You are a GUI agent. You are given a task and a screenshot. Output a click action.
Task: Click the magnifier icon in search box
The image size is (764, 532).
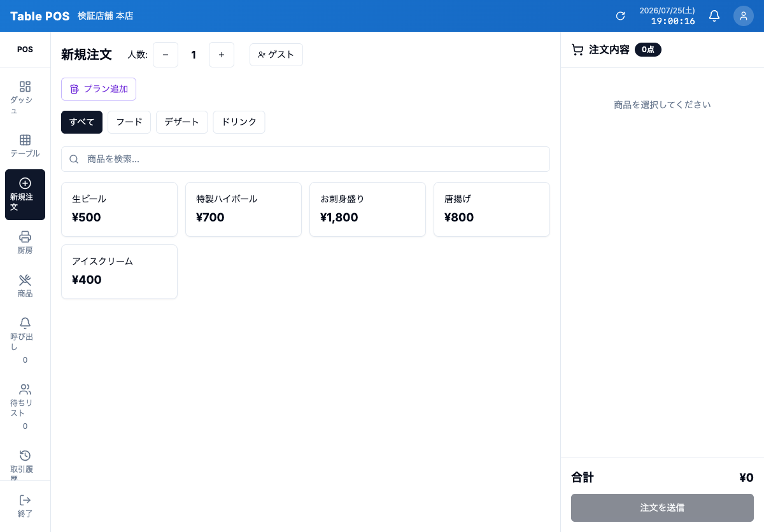click(74, 159)
